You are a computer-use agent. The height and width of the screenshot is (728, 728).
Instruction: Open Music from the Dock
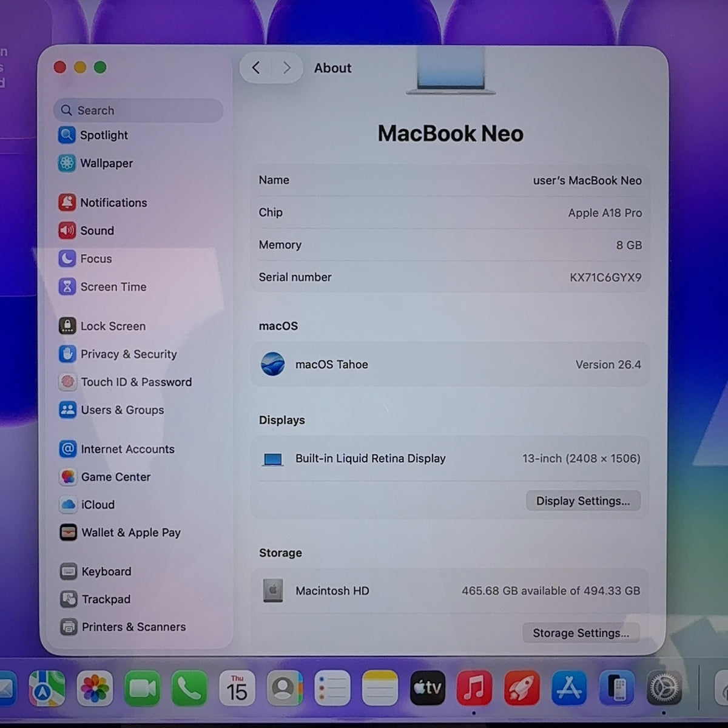tap(474, 688)
